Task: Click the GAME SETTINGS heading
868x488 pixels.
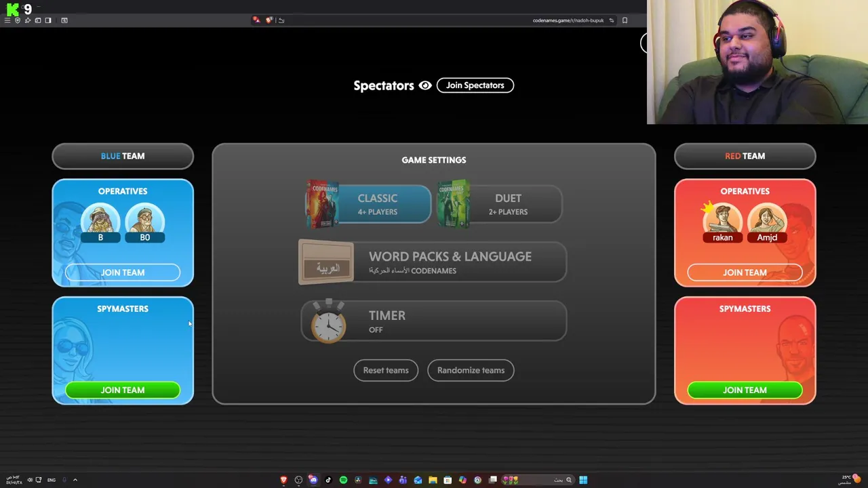Action: (x=434, y=160)
